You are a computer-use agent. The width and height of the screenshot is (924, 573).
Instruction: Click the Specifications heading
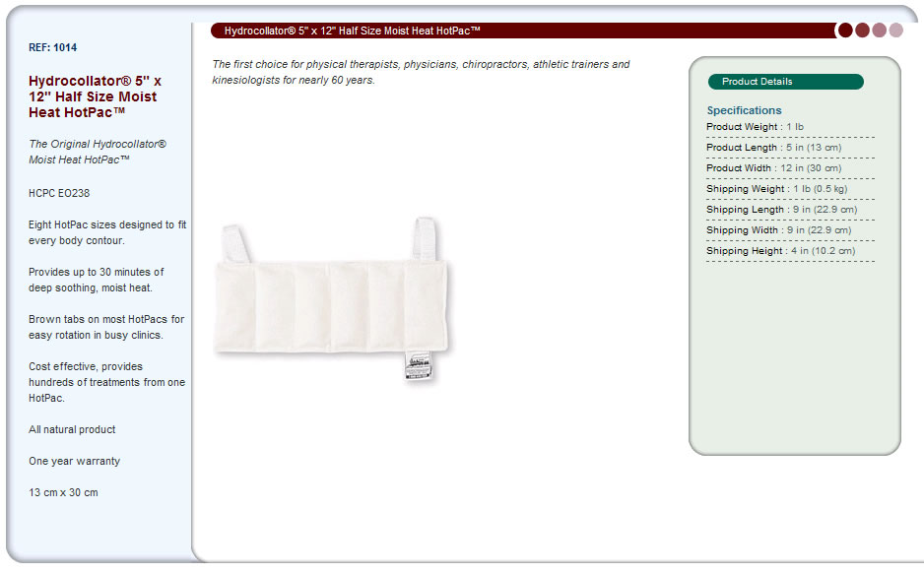tap(744, 110)
